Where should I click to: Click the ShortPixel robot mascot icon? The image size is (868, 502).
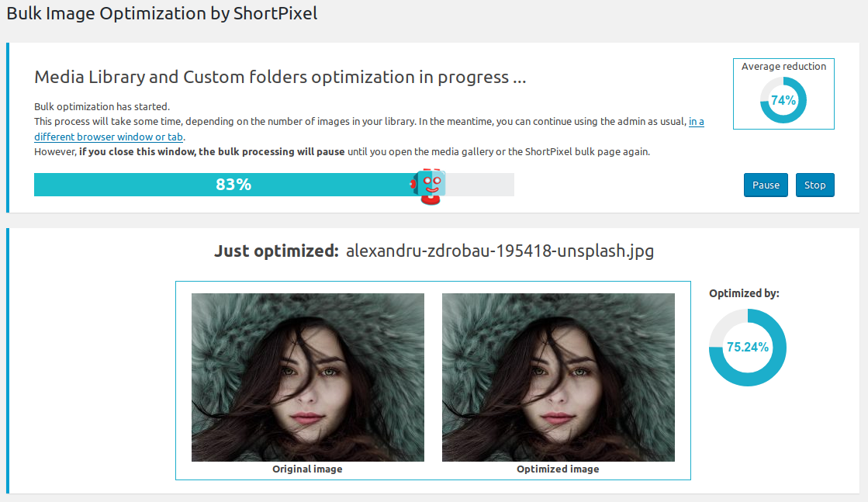click(x=429, y=186)
